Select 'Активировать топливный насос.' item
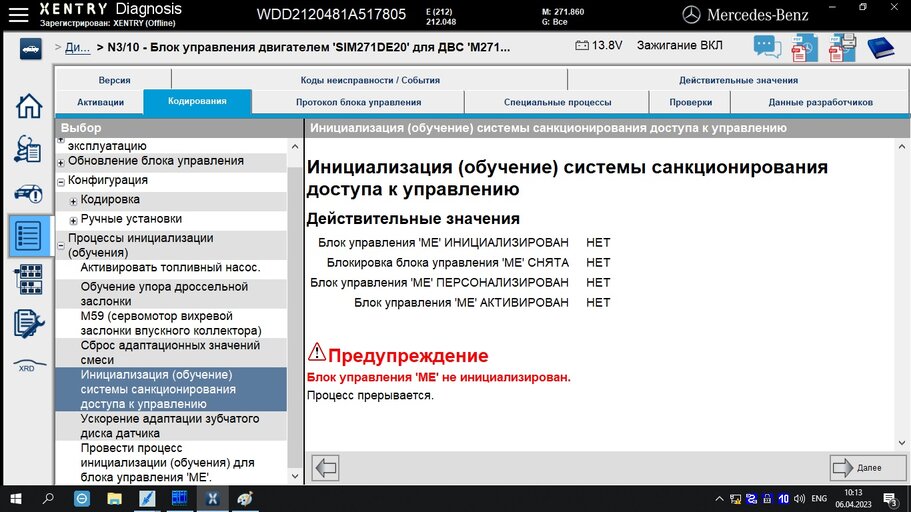 click(x=171, y=268)
